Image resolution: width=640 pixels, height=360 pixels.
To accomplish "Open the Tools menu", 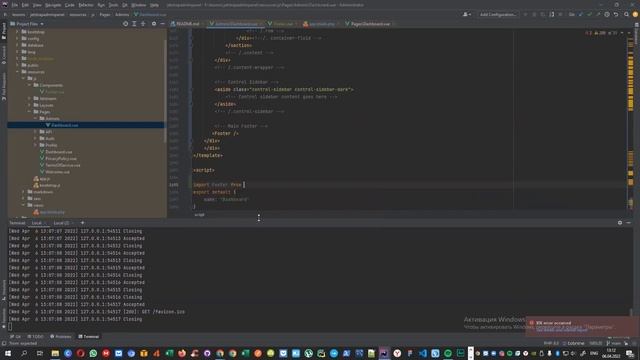I will pyautogui.click(x=113, y=5).
